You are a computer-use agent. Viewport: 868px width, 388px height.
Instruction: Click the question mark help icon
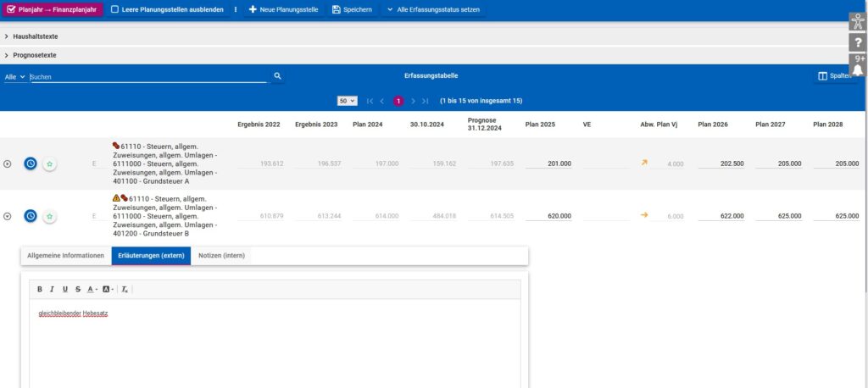[x=857, y=42]
